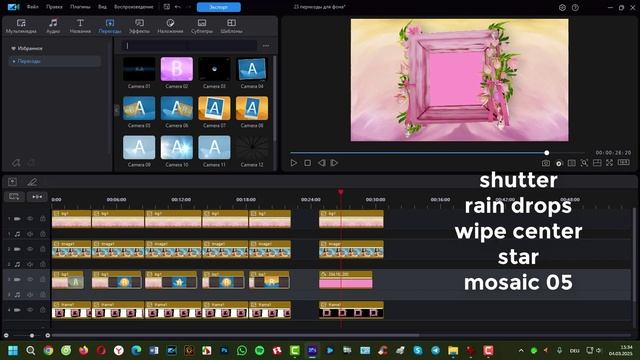Click the undo arrow icon
This screenshot has width=640, height=360.
(178, 7)
